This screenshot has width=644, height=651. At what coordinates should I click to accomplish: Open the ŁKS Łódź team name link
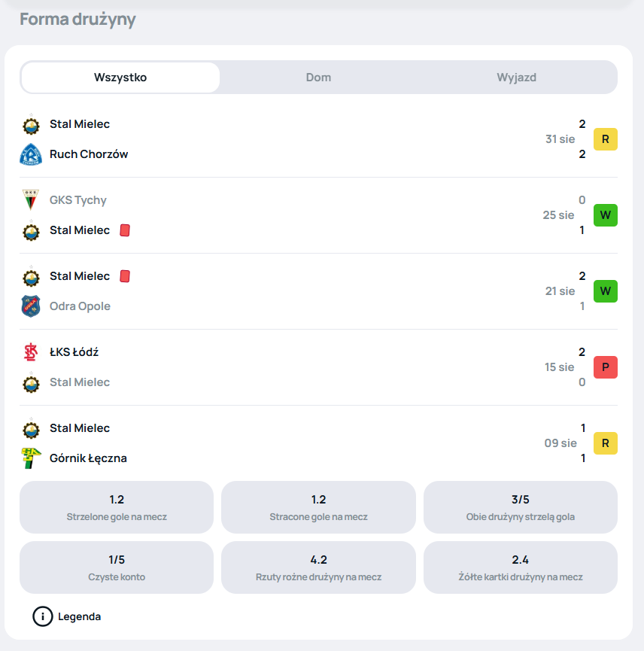coord(74,352)
